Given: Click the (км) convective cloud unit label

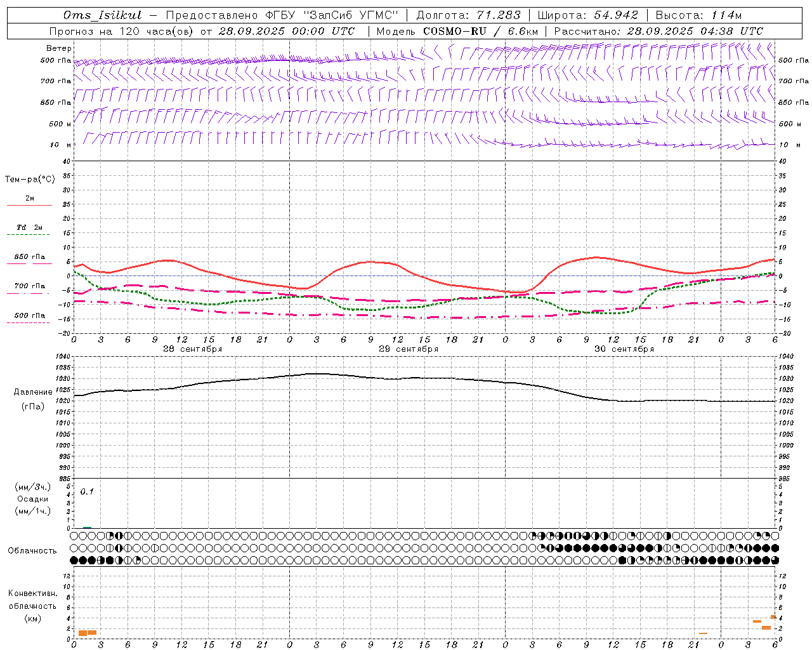Looking at the screenshot, I should [x=33, y=618].
